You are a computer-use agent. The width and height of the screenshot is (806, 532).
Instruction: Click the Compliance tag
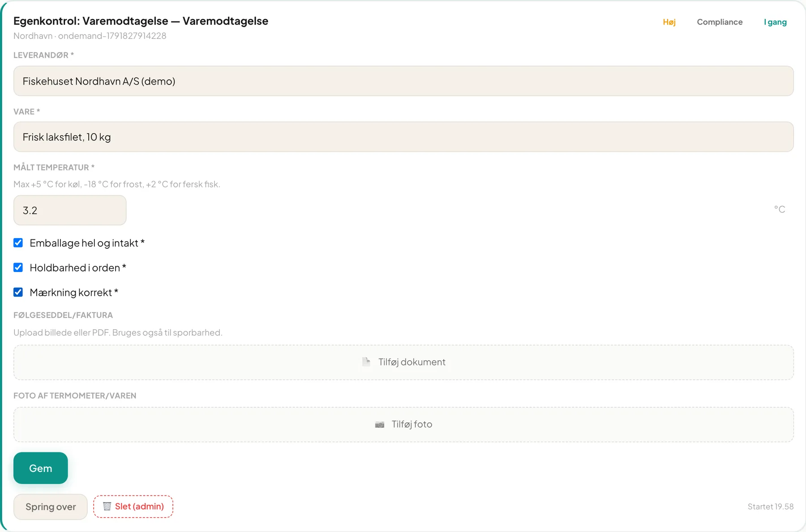point(720,22)
